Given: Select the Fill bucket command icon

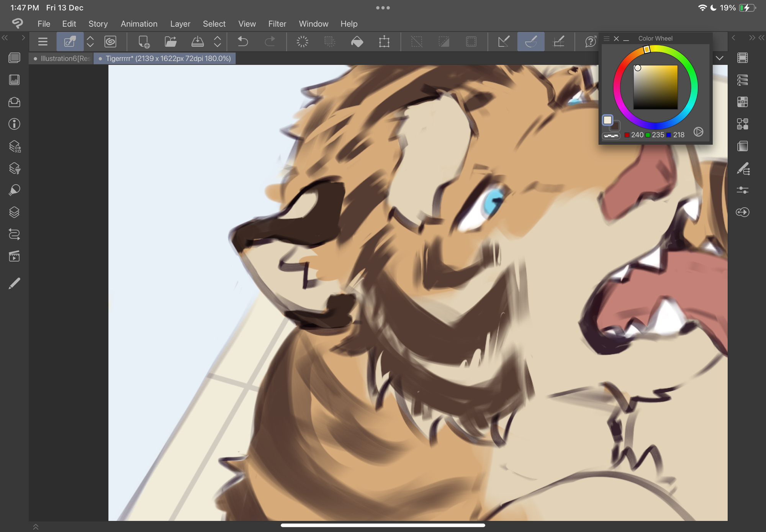Looking at the screenshot, I should [x=357, y=41].
